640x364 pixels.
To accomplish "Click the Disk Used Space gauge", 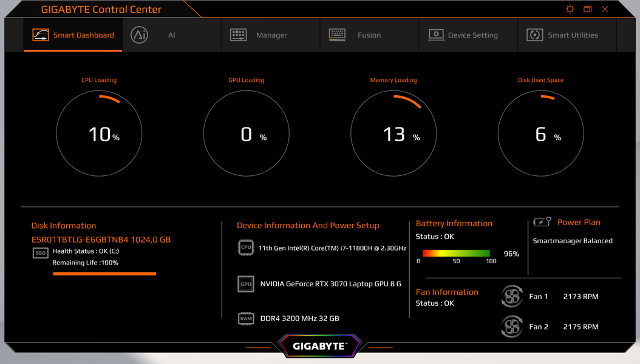I will pyautogui.click(x=541, y=133).
